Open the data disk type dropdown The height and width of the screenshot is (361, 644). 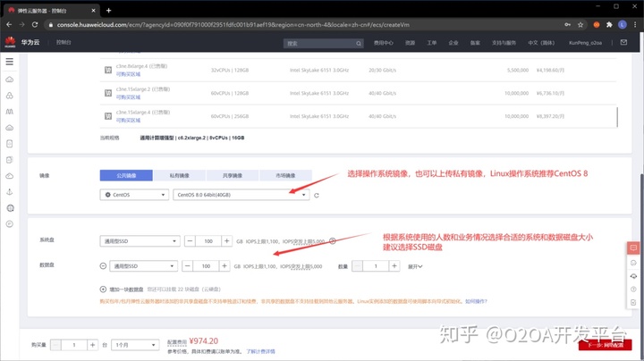[143, 266]
